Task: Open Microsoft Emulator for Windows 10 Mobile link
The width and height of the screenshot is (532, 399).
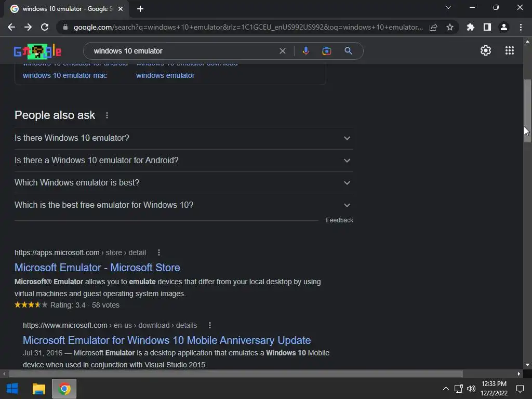Action: 167,340
